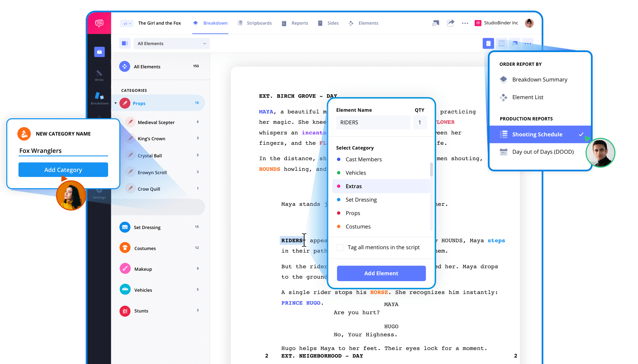Image resolution: width=638 pixels, height=364 pixels.
Task: Click the Add Element button
Action: click(x=381, y=273)
